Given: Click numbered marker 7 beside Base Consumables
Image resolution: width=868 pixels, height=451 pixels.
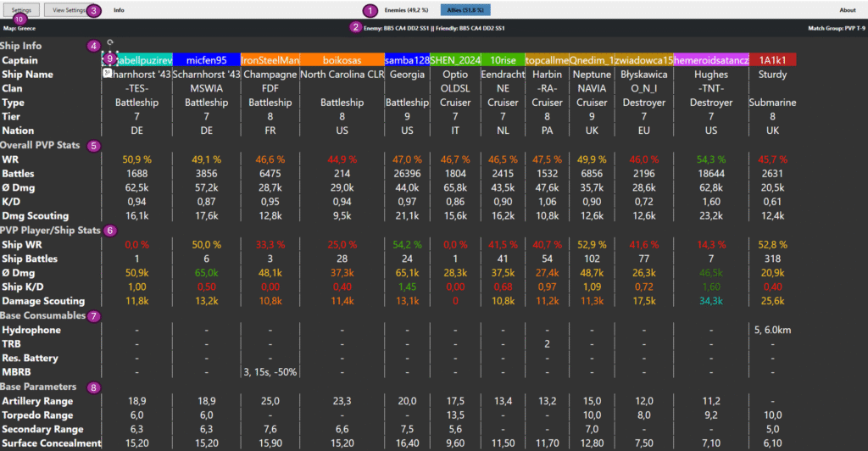Looking at the screenshot, I should [x=94, y=316].
